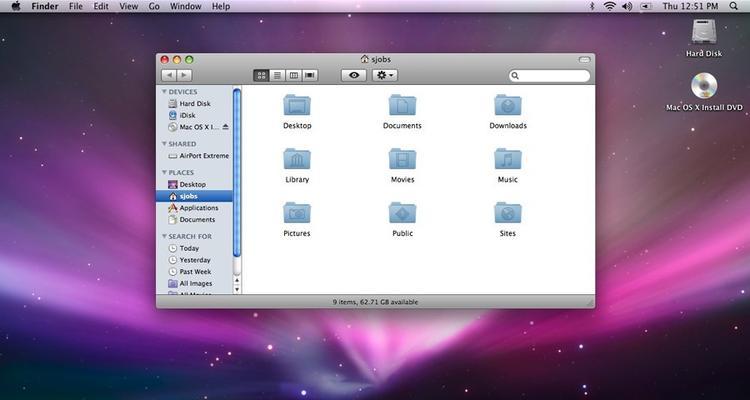Open the Finder application menu
This screenshot has width=750, height=400.
point(44,6)
